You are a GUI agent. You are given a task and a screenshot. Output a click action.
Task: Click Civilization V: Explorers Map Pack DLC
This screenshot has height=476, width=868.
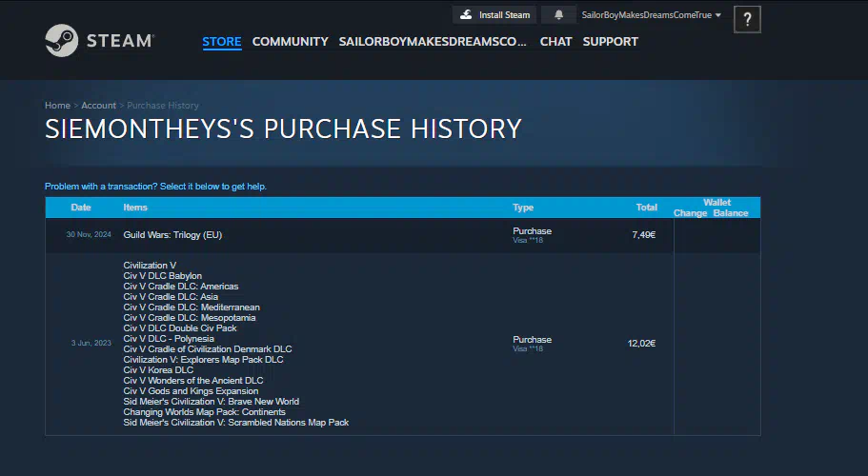(203, 360)
